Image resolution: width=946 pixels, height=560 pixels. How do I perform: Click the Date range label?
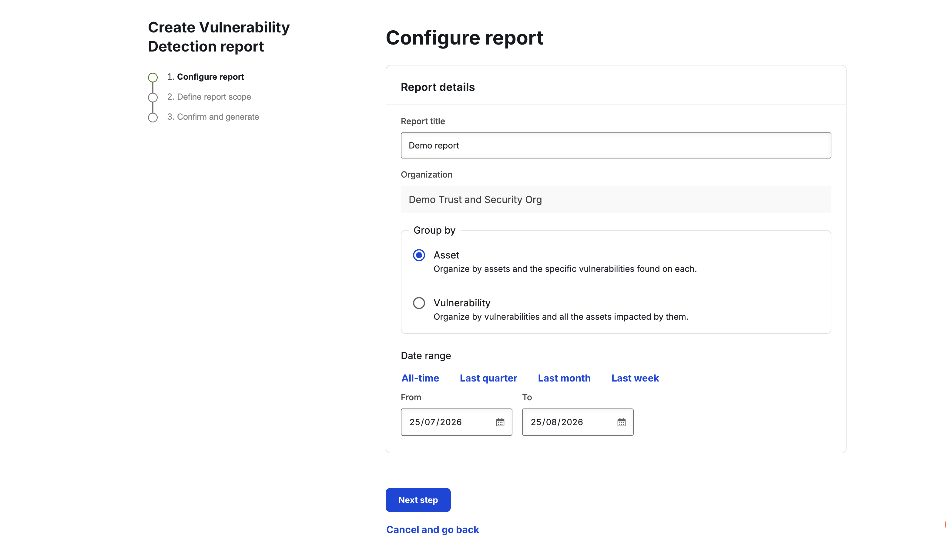tap(425, 356)
